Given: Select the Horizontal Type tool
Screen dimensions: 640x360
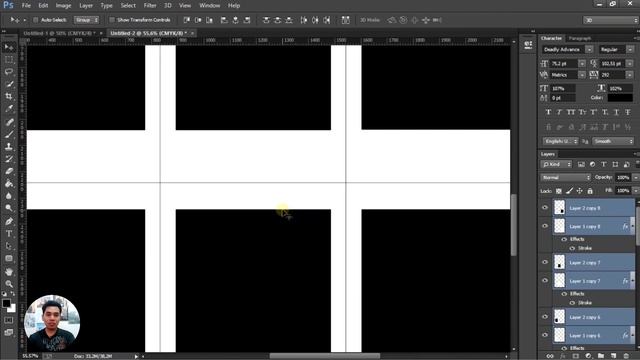Looking at the screenshot, I should tap(9, 234).
